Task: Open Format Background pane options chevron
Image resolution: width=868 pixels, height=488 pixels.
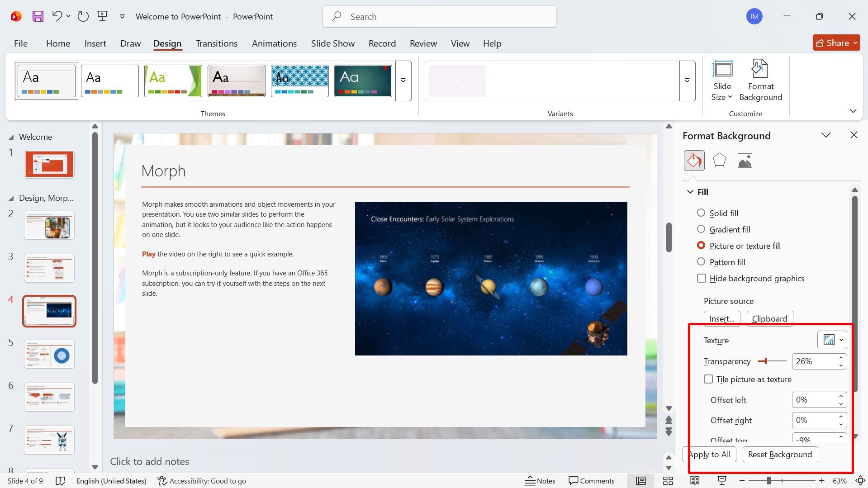Action: click(826, 135)
